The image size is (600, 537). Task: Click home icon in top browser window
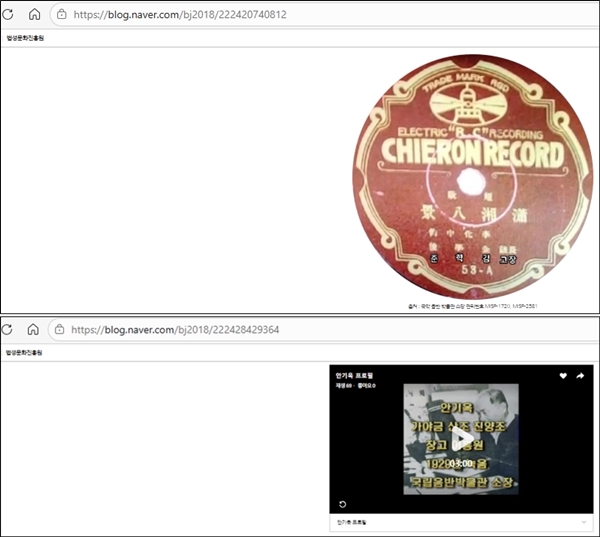[35, 15]
